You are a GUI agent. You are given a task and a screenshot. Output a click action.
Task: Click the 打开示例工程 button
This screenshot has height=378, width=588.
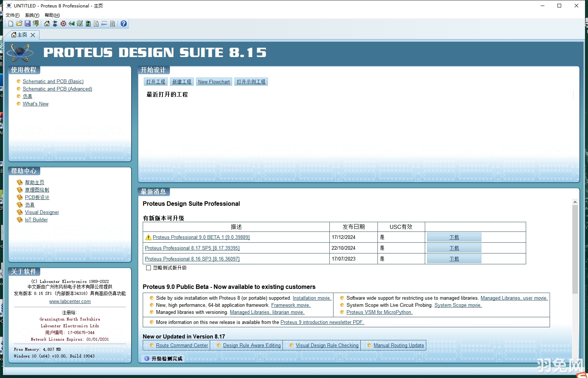point(251,82)
